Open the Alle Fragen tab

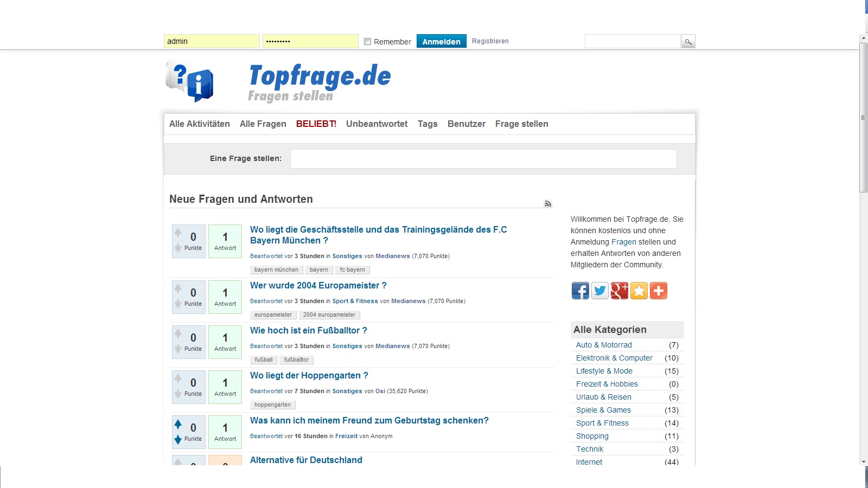263,124
